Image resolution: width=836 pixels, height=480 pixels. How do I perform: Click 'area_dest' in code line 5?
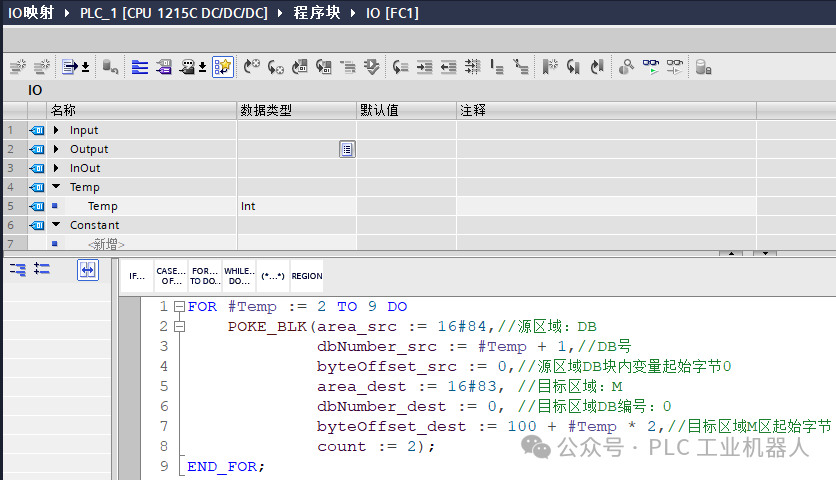coord(361,387)
